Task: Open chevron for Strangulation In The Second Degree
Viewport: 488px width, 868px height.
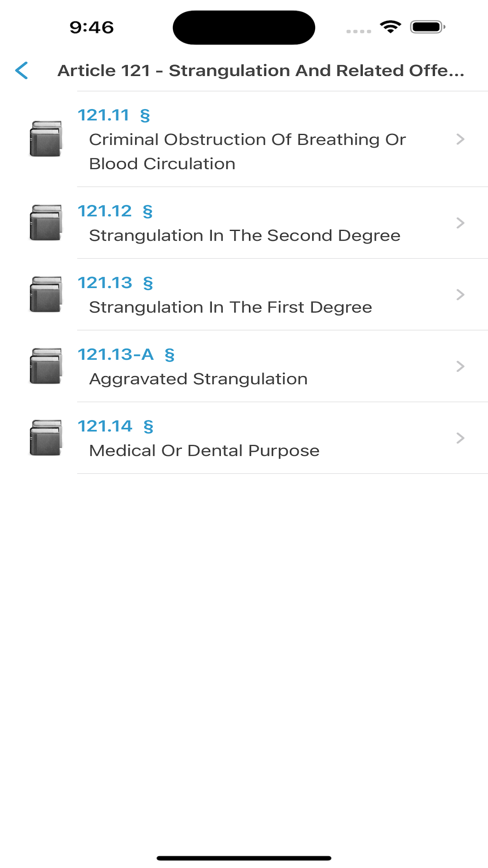Action: [x=460, y=223]
